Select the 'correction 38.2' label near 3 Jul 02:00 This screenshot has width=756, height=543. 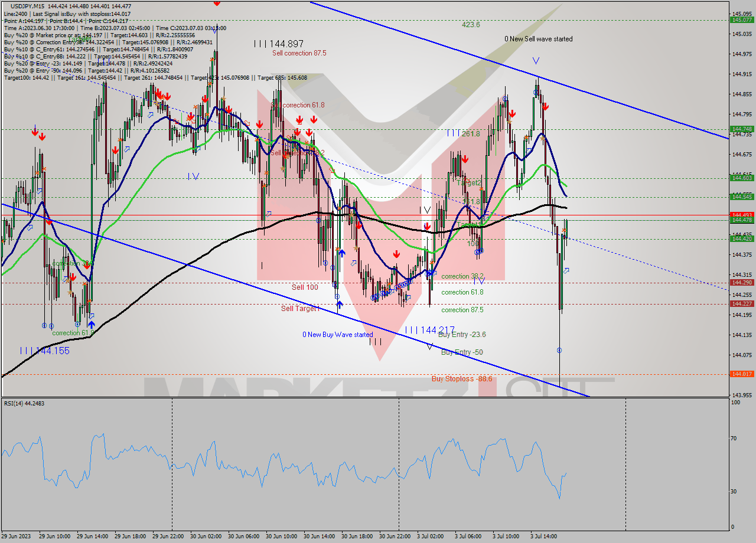(x=462, y=276)
